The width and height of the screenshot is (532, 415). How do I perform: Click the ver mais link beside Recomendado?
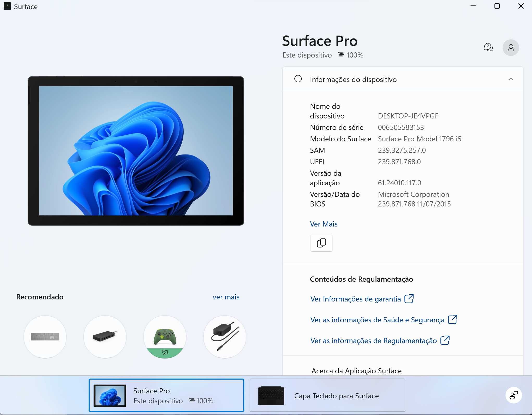(226, 297)
